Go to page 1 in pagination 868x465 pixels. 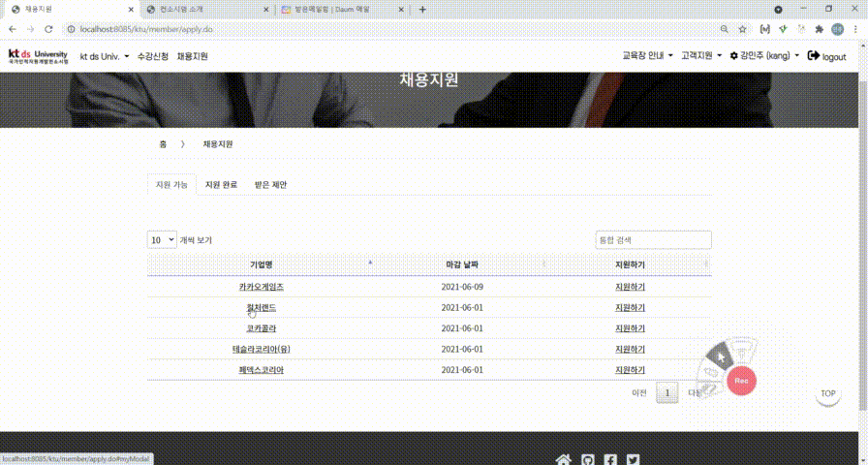tap(667, 393)
